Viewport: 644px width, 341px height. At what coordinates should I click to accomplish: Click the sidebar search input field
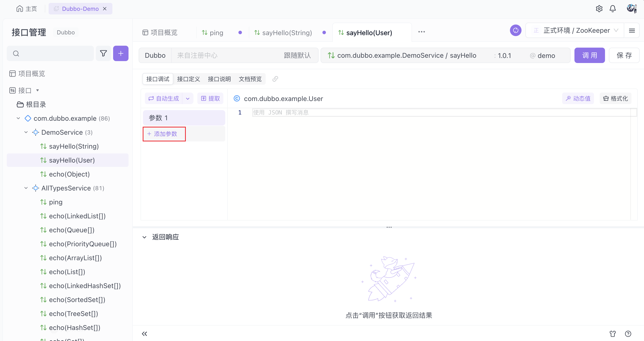pyautogui.click(x=55, y=53)
